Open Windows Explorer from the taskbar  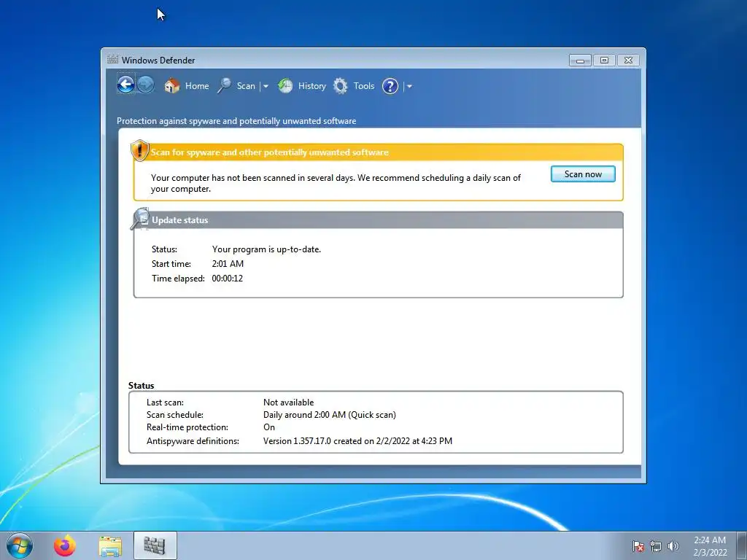pyautogui.click(x=110, y=546)
